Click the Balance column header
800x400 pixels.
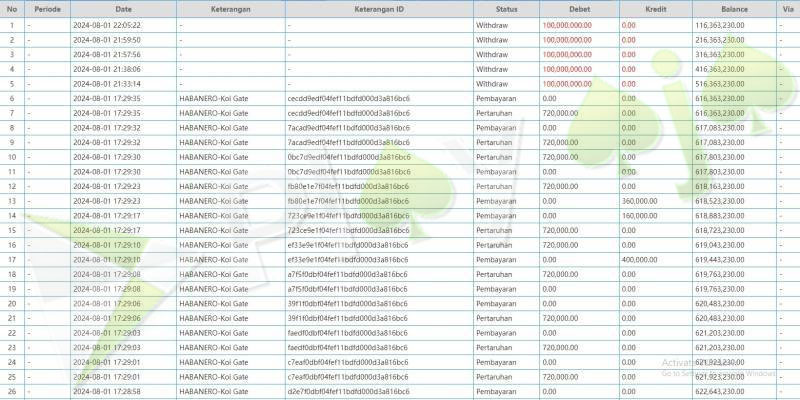[x=733, y=8]
